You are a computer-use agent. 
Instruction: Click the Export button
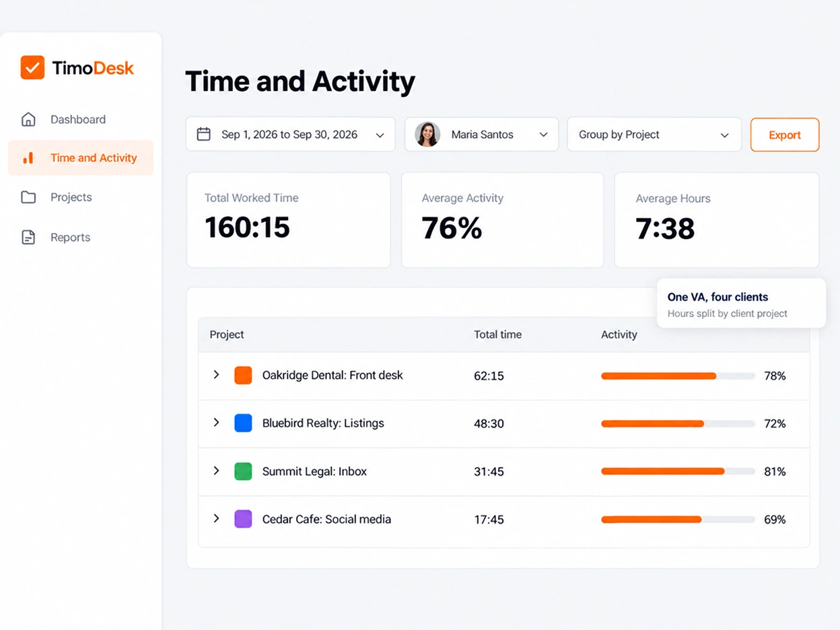coord(785,135)
